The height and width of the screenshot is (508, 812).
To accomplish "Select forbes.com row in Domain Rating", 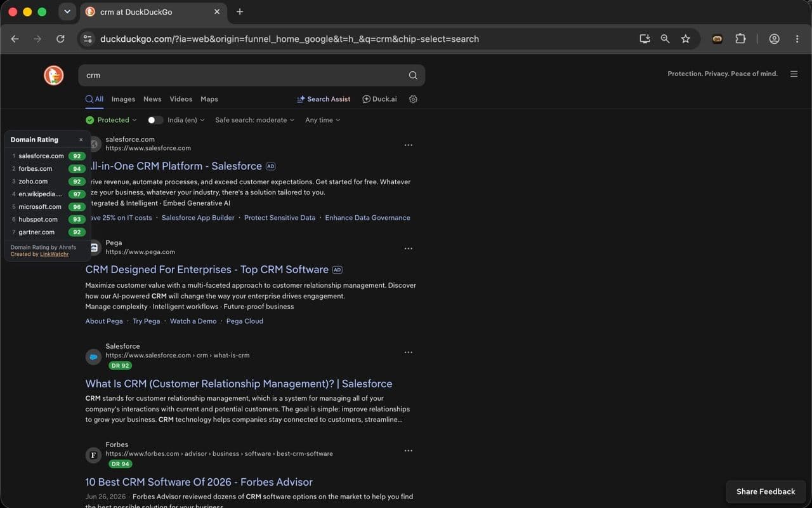I will [x=48, y=169].
